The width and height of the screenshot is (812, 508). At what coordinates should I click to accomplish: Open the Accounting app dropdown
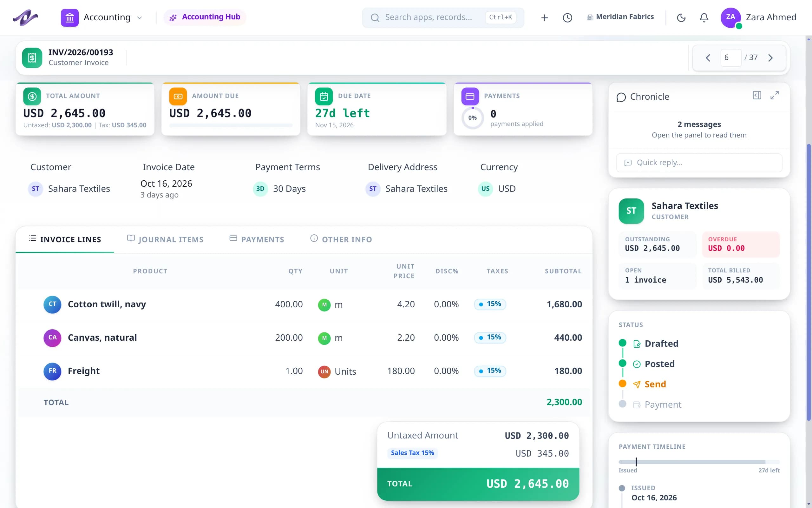[102, 17]
